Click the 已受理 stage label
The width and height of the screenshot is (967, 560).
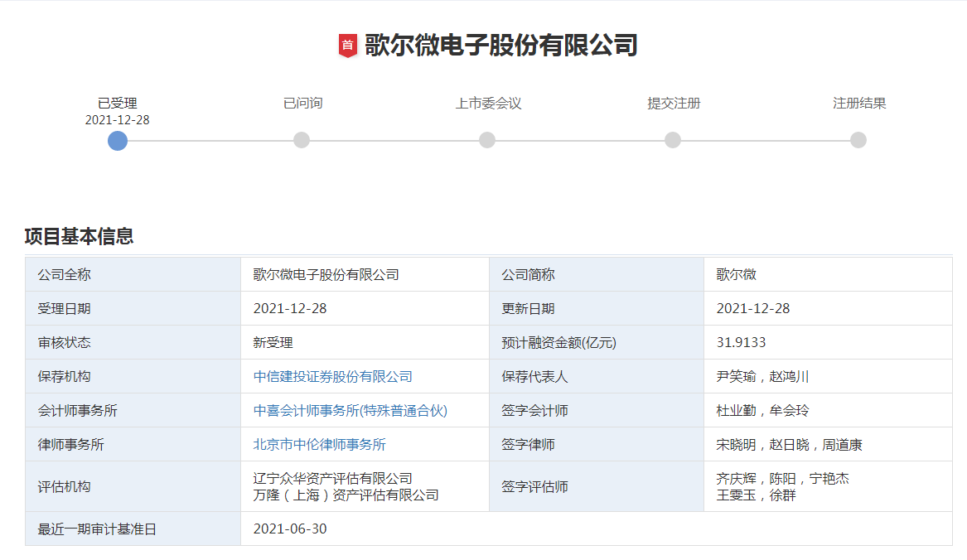[118, 104]
